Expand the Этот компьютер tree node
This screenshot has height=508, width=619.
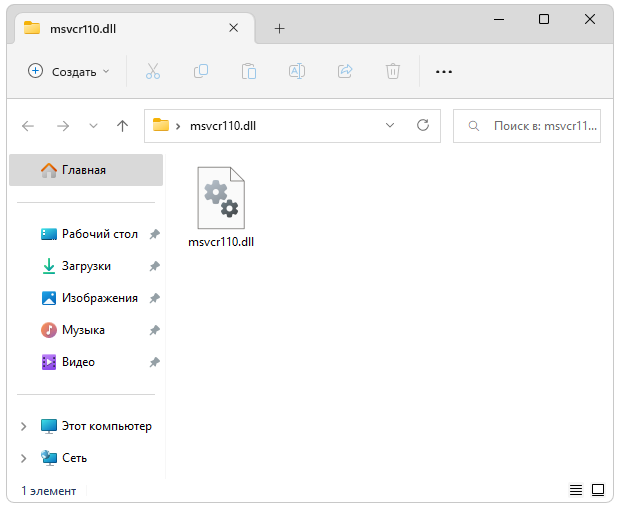click(24, 426)
